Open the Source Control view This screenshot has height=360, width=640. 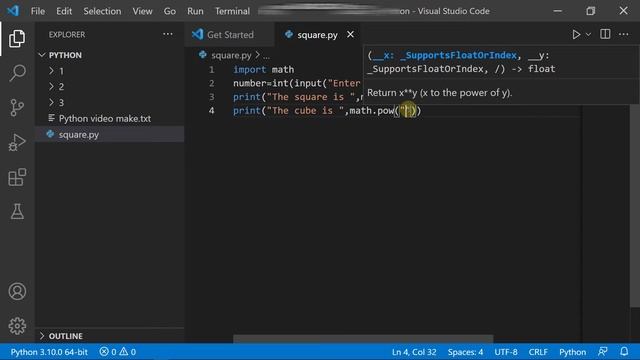tap(17, 107)
